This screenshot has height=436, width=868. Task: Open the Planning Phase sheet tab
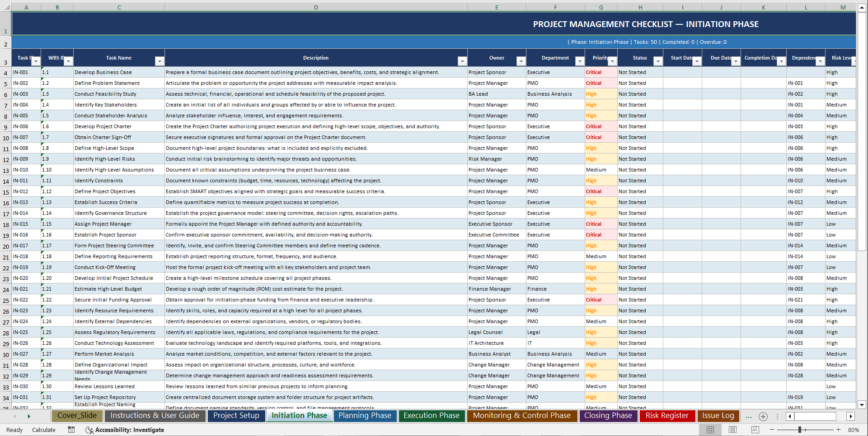click(x=365, y=416)
